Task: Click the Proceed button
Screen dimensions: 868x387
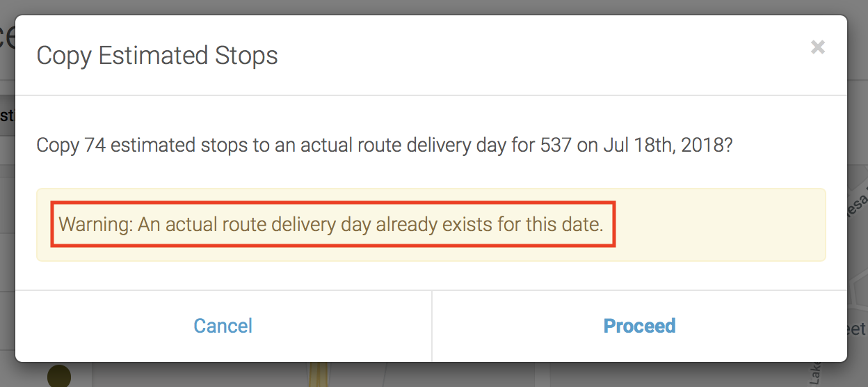Action: pos(639,326)
